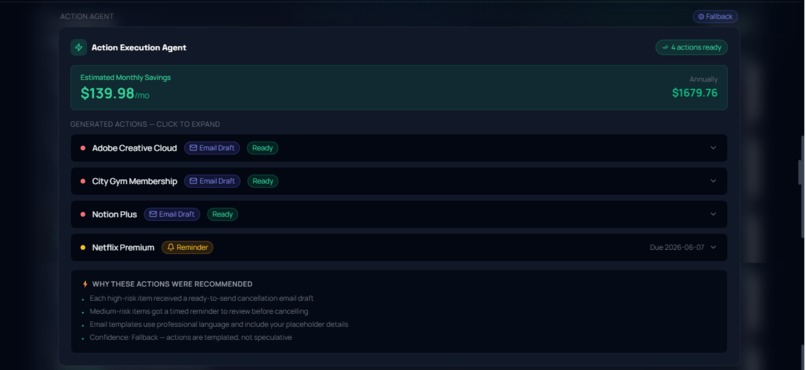The width and height of the screenshot is (806, 370).
Task: Click the ready-to-send cancellation email draft bullet
Action: 202,298
